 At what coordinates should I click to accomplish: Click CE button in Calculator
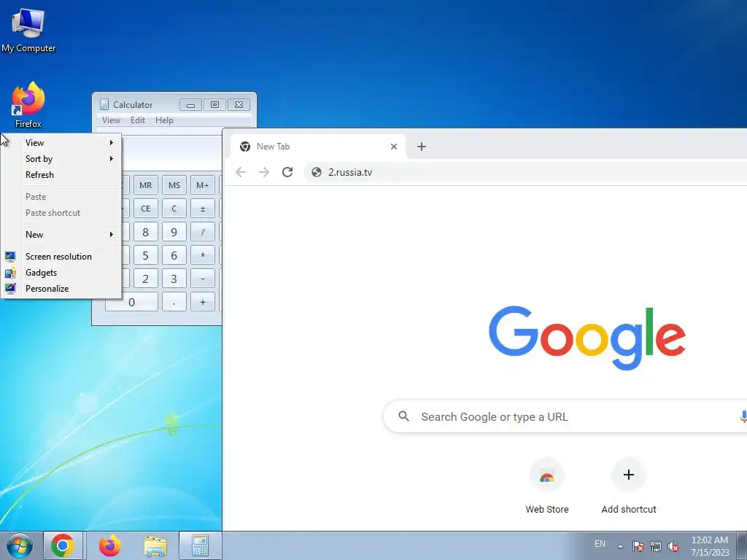coord(145,209)
